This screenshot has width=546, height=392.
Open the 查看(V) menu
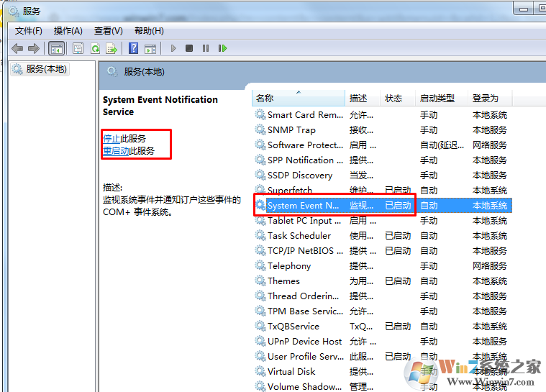pyautogui.click(x=109, y=31)
